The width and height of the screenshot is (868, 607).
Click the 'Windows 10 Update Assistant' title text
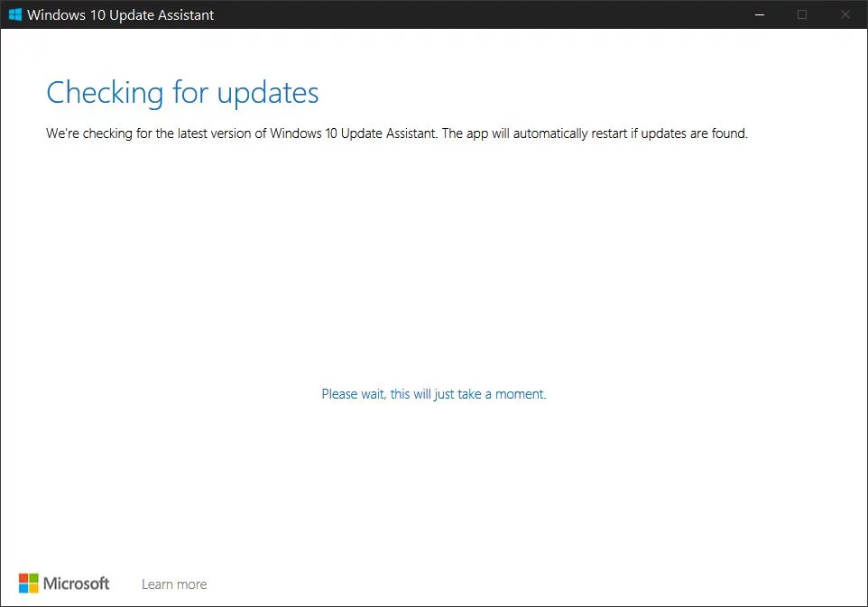[x=121, y=15]
